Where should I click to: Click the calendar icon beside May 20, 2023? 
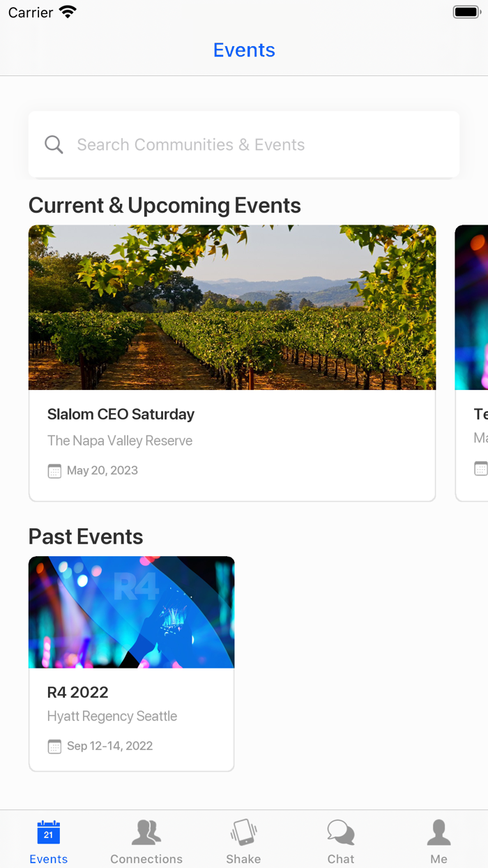coord(54,471)
